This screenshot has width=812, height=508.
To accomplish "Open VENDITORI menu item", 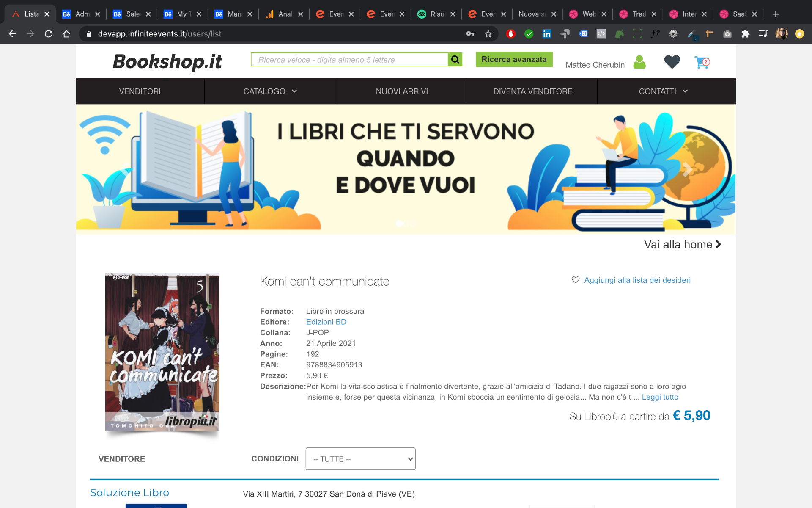I will pyautogui.click(x=140, y=91).
